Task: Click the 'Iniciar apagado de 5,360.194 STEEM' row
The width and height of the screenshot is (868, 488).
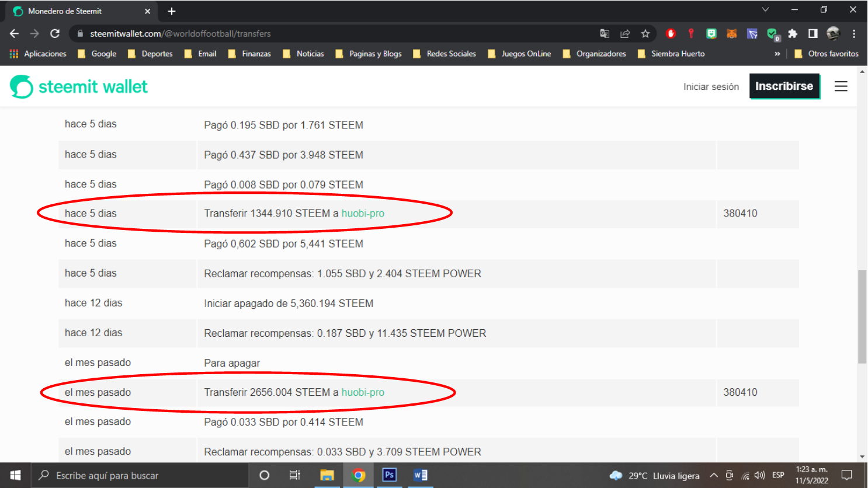Action: tap(429, 304)
